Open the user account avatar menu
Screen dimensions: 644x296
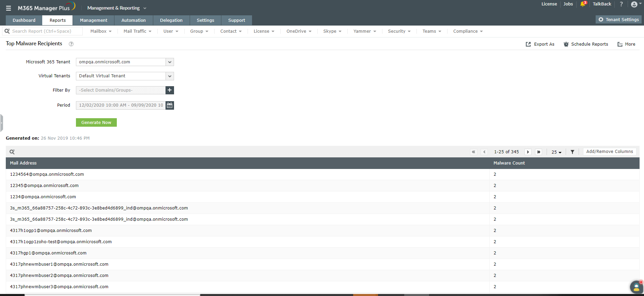coord(634,4)
